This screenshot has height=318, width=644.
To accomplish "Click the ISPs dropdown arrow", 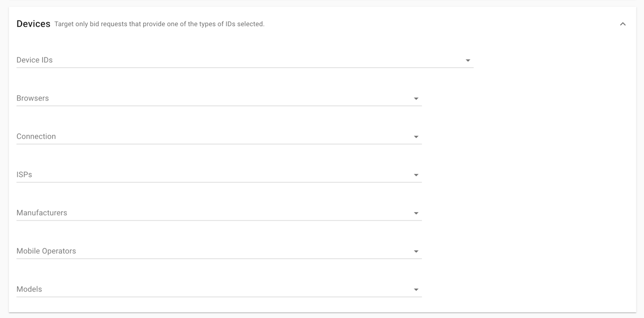I will point(416,175).
